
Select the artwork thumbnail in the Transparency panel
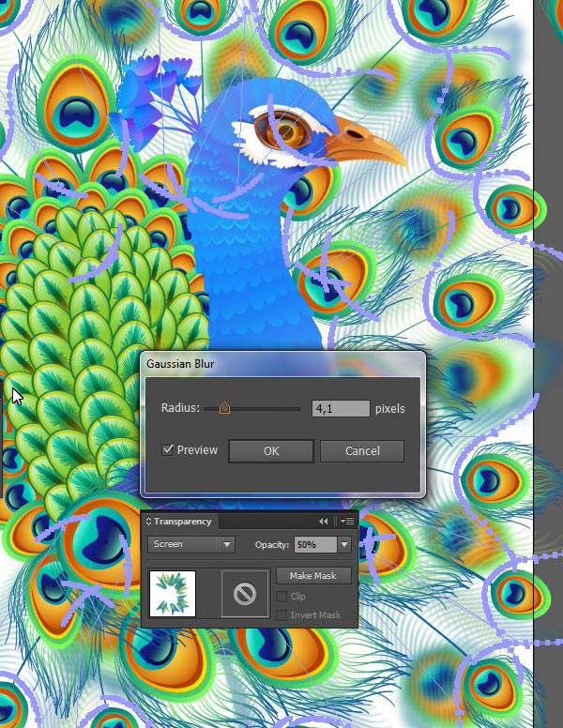coord(173,594)
